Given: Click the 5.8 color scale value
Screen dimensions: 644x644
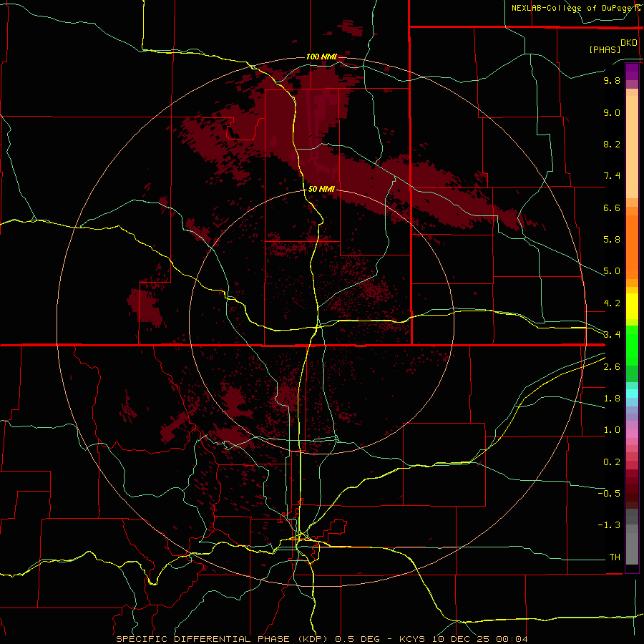Looking at the screenshot, I should [x=612, y=240].
